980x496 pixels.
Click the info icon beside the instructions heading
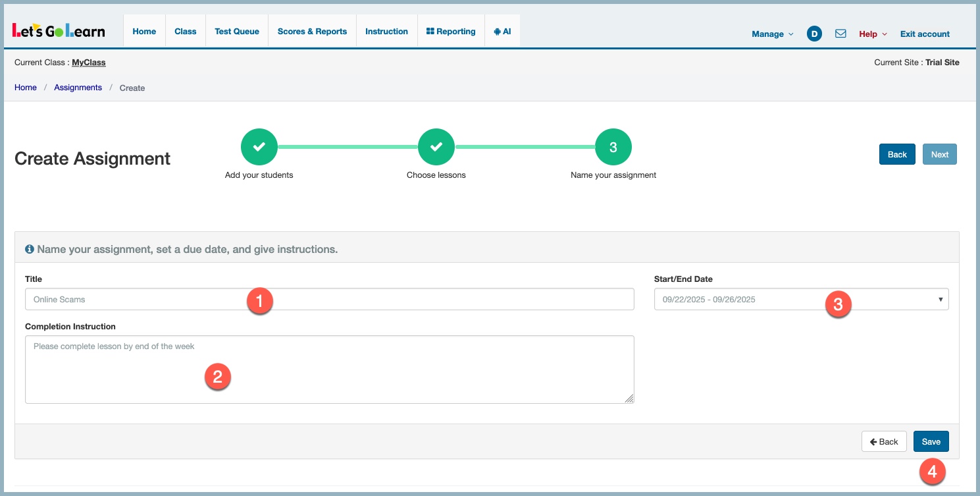click(x=30, y=250)
